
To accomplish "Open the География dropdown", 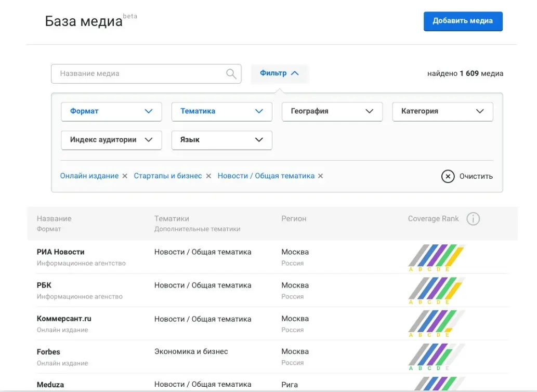I will pyautogui.click(x=332, y=111).
